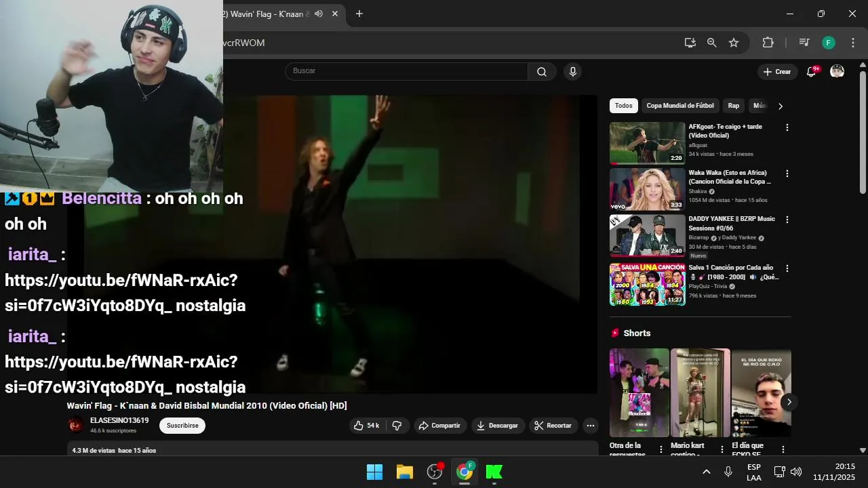Open Waka Waka video thumbnail
868x488 pixels.
(x=648, y=189)
